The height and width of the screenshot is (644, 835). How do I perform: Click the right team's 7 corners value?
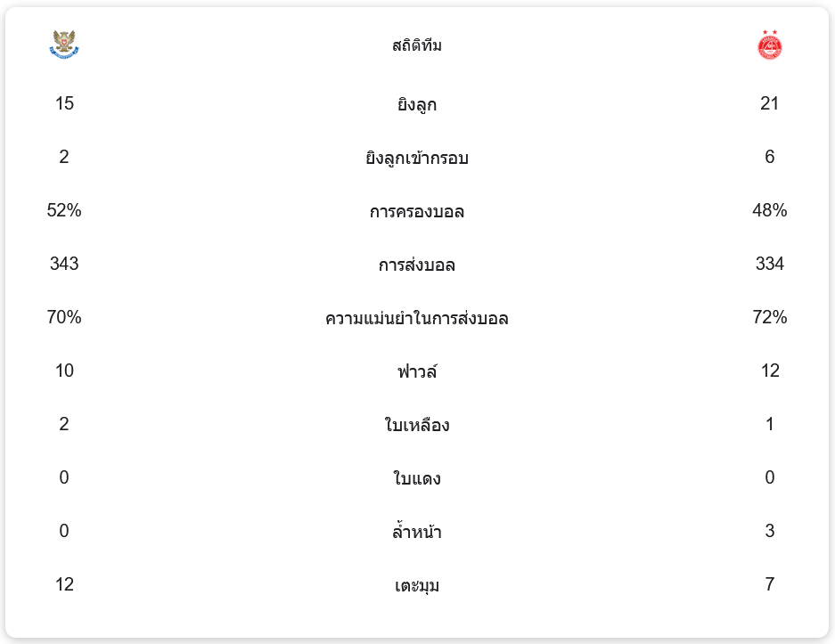pyautogui.click(x=770, y=585)
